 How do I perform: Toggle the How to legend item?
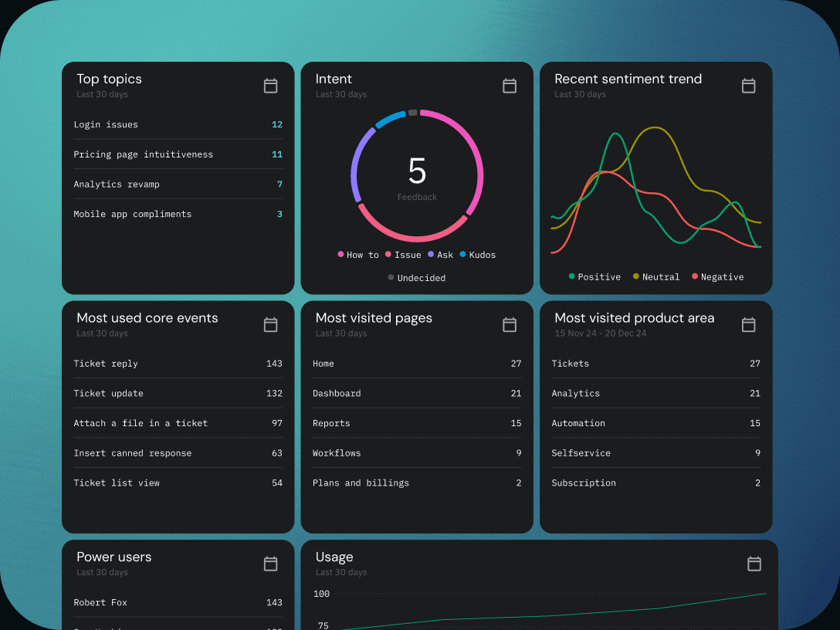click(x=358, y=255)
